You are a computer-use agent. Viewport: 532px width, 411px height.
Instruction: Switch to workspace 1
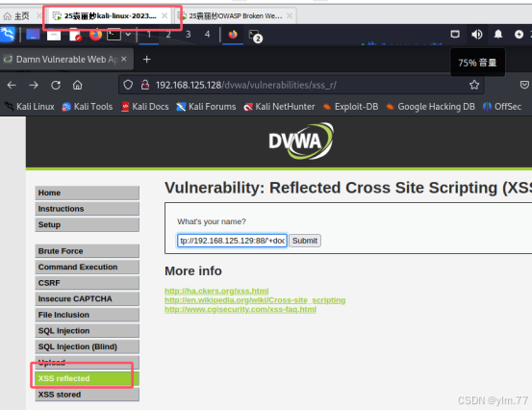click(x=148, y=35)
